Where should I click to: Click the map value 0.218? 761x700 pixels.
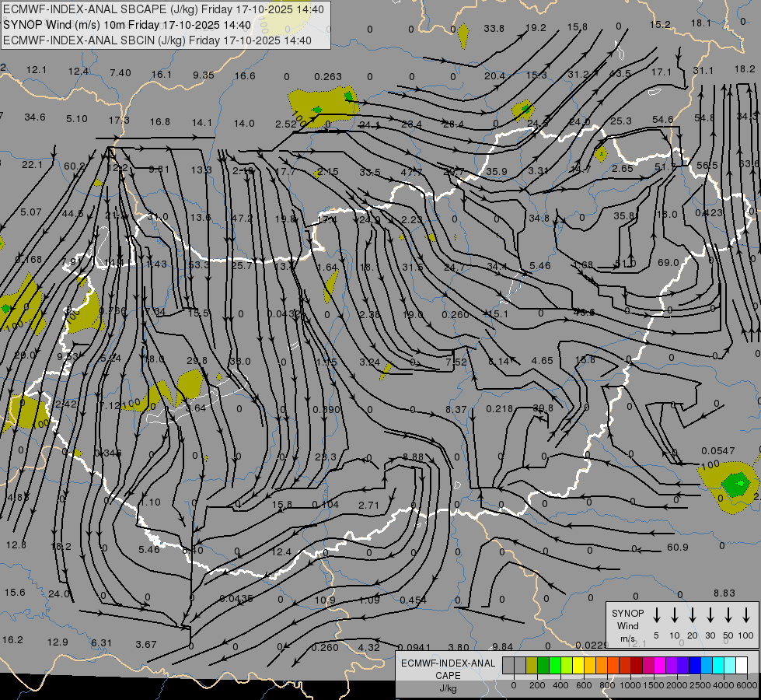tap(499, 409)
